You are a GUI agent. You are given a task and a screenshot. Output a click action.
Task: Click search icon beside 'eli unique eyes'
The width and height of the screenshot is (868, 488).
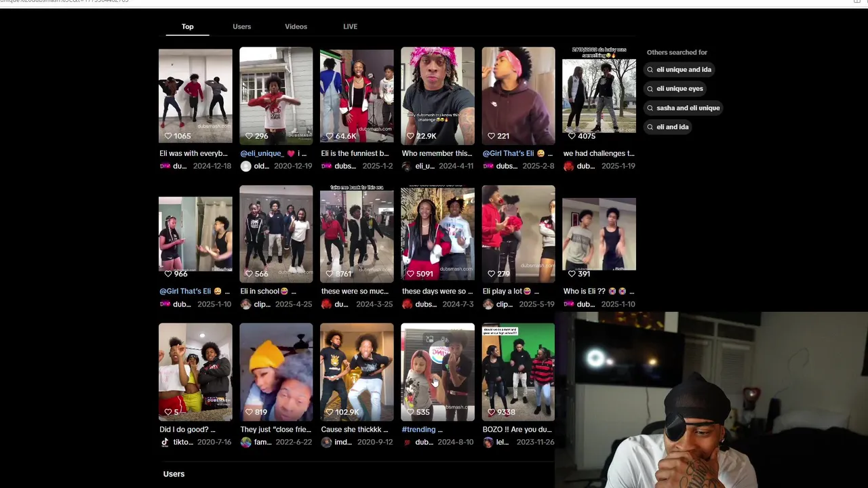coord(650,89)
